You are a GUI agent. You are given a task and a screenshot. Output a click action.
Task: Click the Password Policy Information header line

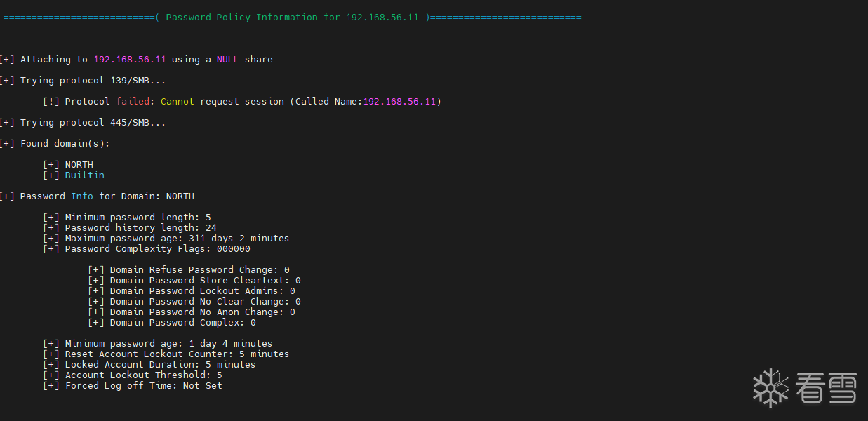tap(293, 18)
